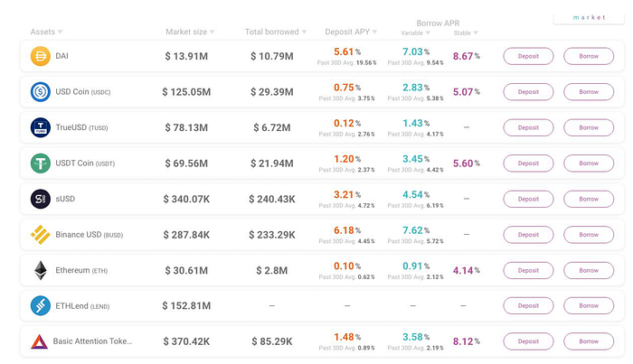The image size is (633, 364).
Task: Click Borrow button for Basic Attention Token
Action: tap(589, 341)
